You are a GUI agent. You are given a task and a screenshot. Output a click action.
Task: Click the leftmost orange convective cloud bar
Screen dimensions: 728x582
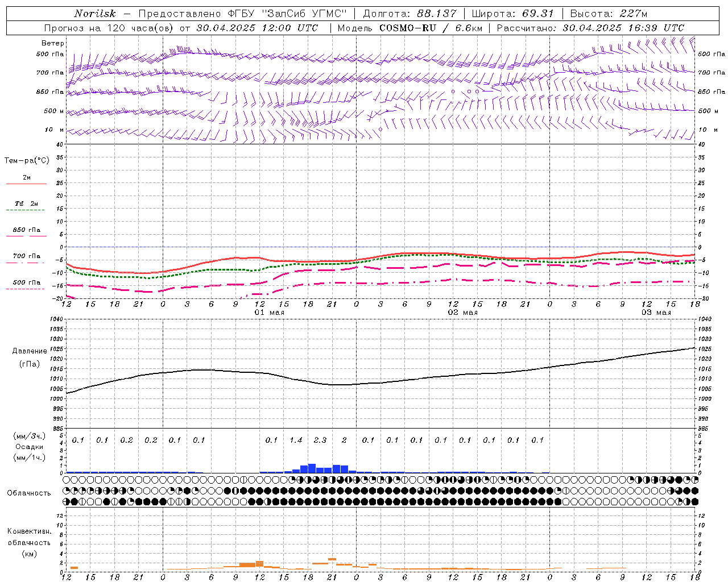coord(74,568)
